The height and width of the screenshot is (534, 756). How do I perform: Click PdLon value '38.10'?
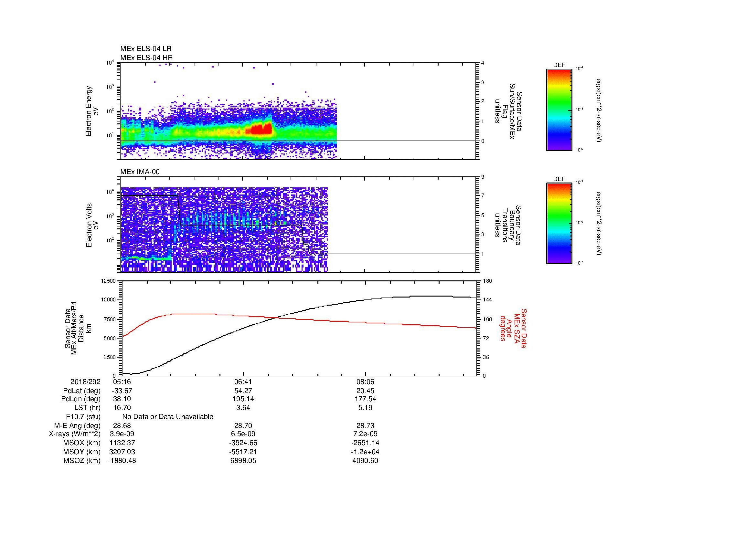click(122, 399)
